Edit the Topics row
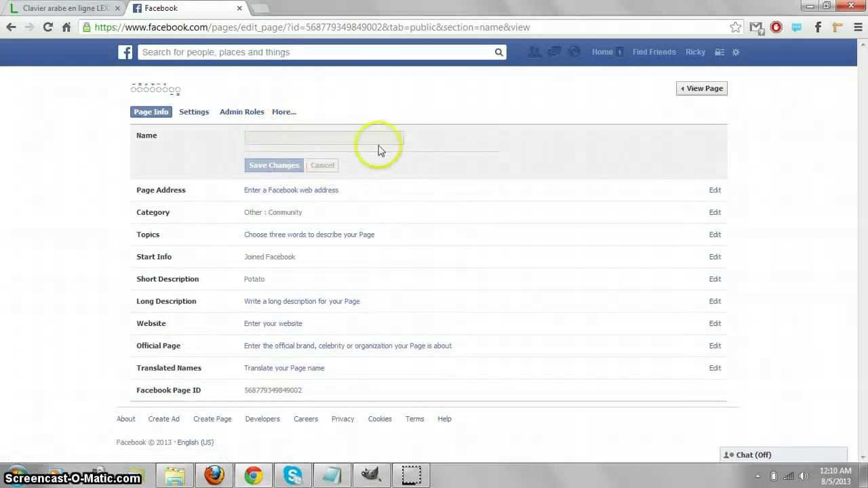This screenshot has width=868, height=488. tap(715, 235)
